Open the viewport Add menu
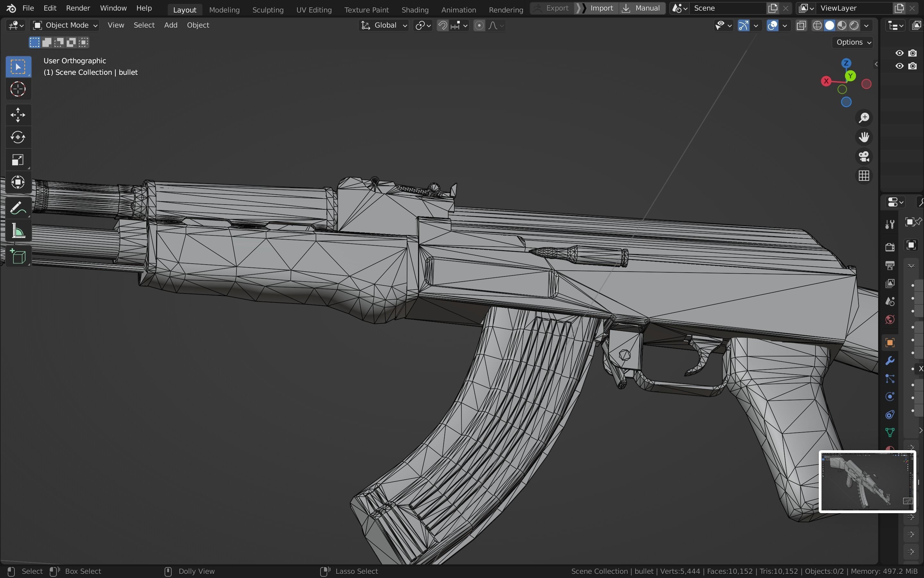924x578 pixels. (171, 25)
